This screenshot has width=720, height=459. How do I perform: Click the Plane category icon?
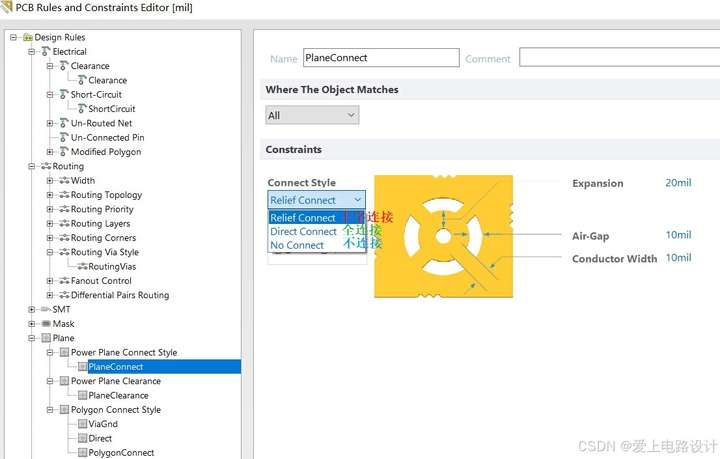pyautogui.click(x=46, y=338)
